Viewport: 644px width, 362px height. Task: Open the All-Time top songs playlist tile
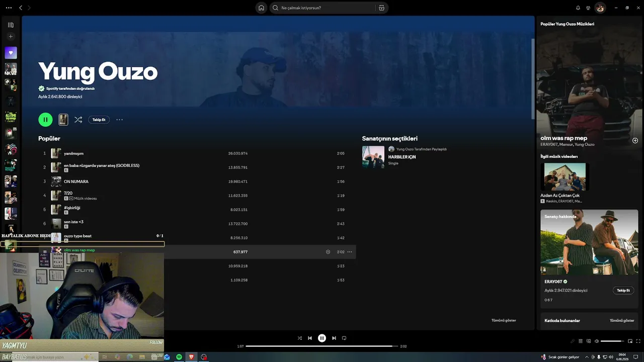pyautogui.click(x=11, y=117)
